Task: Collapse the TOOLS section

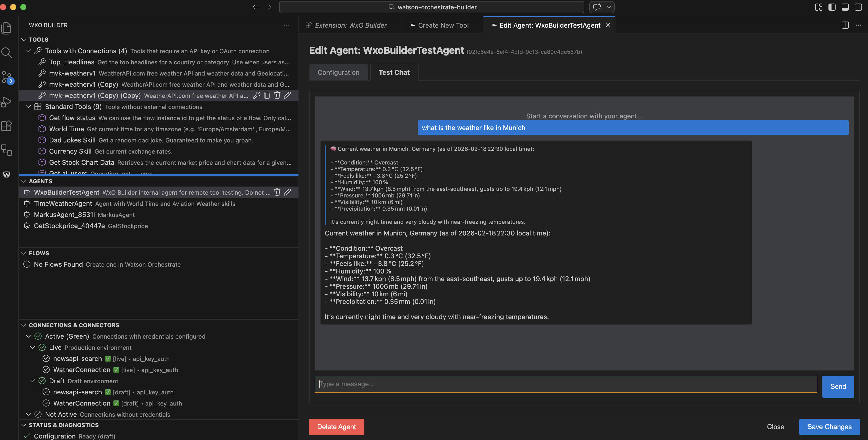Action: (24, 40)
